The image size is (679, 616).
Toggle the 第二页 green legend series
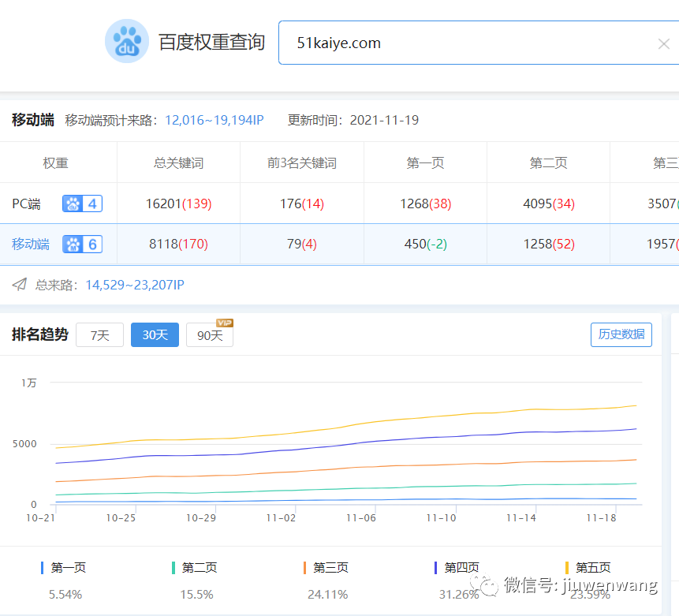pos(195,567)
